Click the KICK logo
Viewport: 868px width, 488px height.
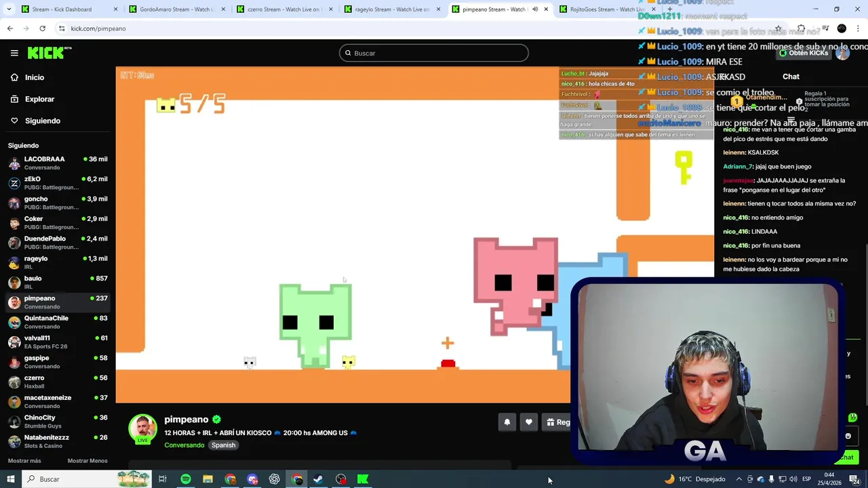[x=50, y=53]
